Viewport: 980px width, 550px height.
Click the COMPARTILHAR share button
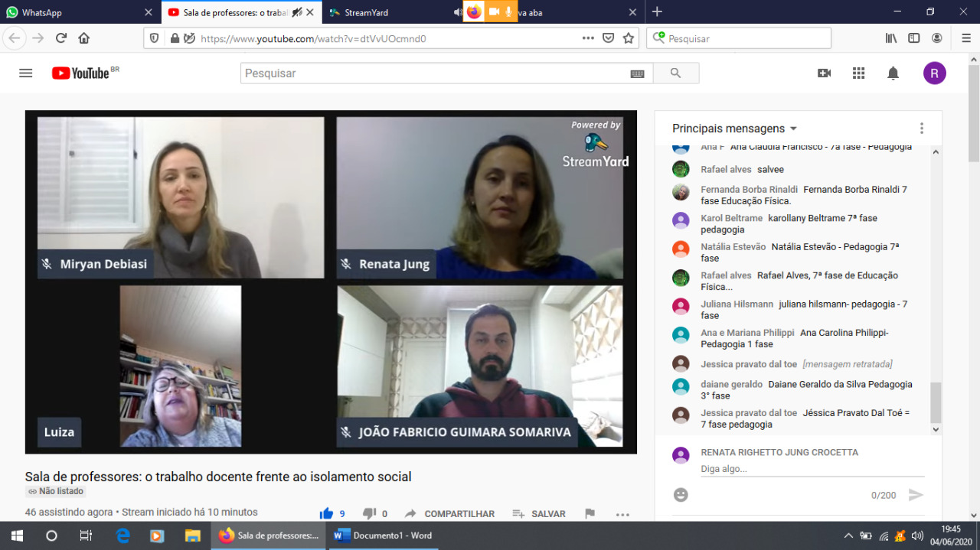click(x=450, y=514)
